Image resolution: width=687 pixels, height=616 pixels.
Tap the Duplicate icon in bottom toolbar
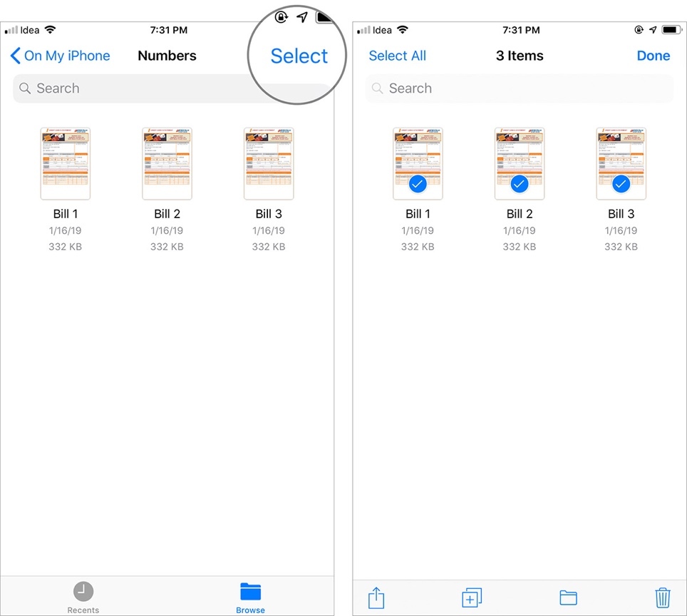point(472,597)
